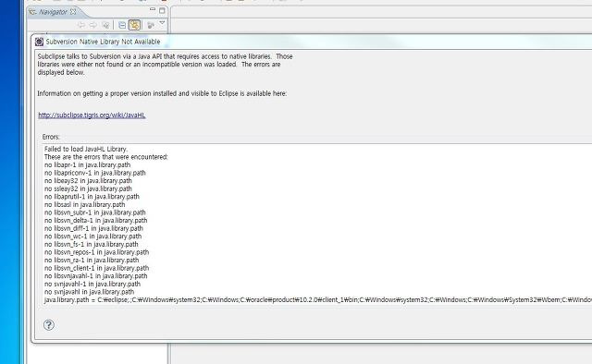Viewport: 592px width, 364px height.
Task: Click 'no libeay32 in java.library.path' line
Action: (88, 181)
